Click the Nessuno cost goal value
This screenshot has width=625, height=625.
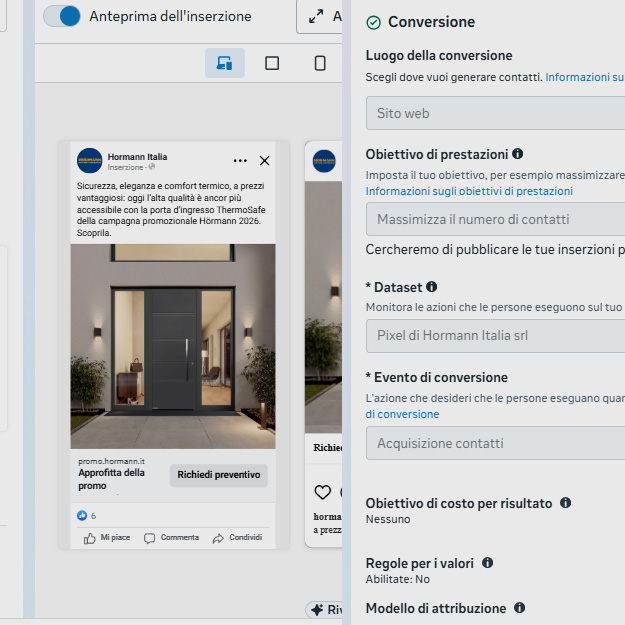click(x=388, y=519)
